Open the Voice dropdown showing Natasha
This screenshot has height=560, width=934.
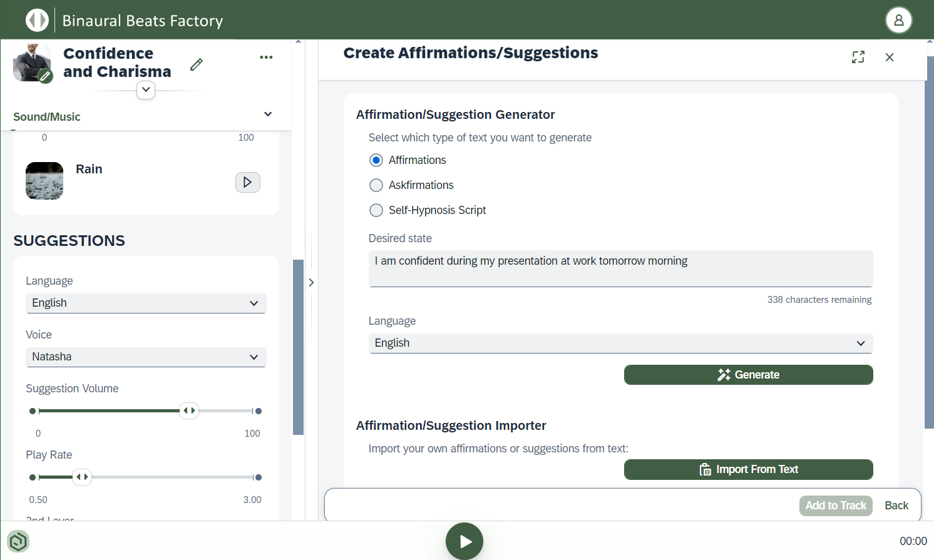[x=145, y=357]
